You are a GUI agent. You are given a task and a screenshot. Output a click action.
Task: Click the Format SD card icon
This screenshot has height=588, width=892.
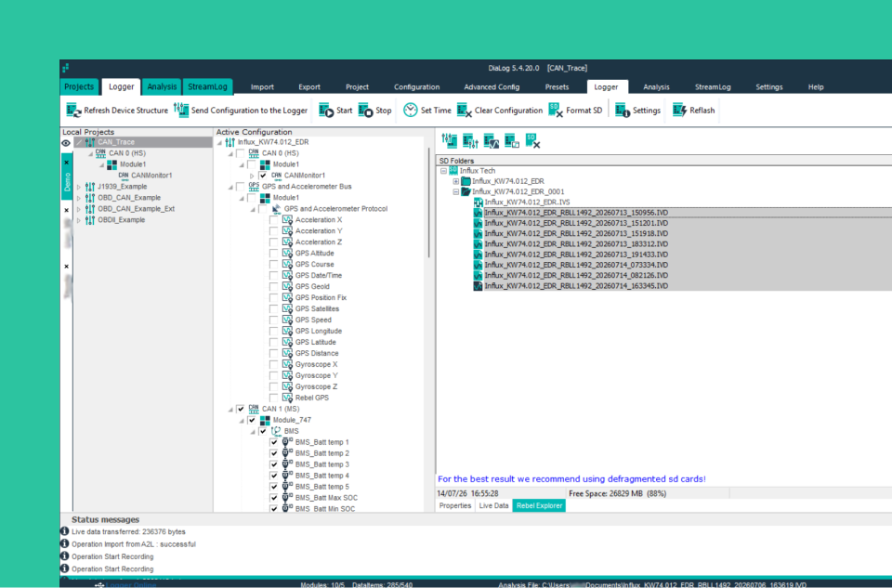(x=556, y=111)
